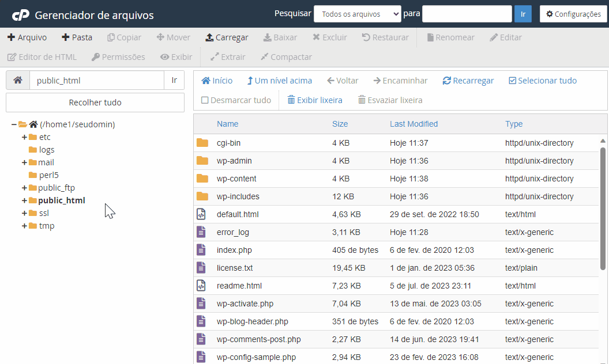Click the wp-includes folder icon

pyautogui.click(x=202, y=196)
